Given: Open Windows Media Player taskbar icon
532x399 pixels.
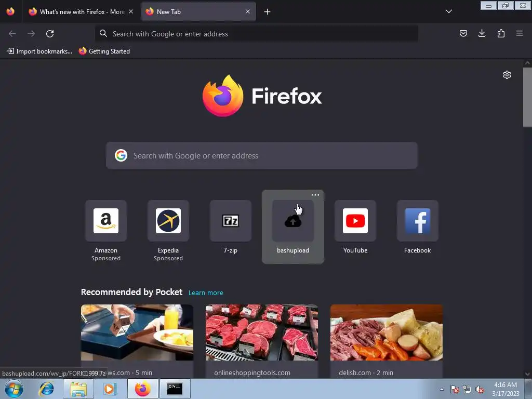Looking at the screenshot, I should (110, 389).
